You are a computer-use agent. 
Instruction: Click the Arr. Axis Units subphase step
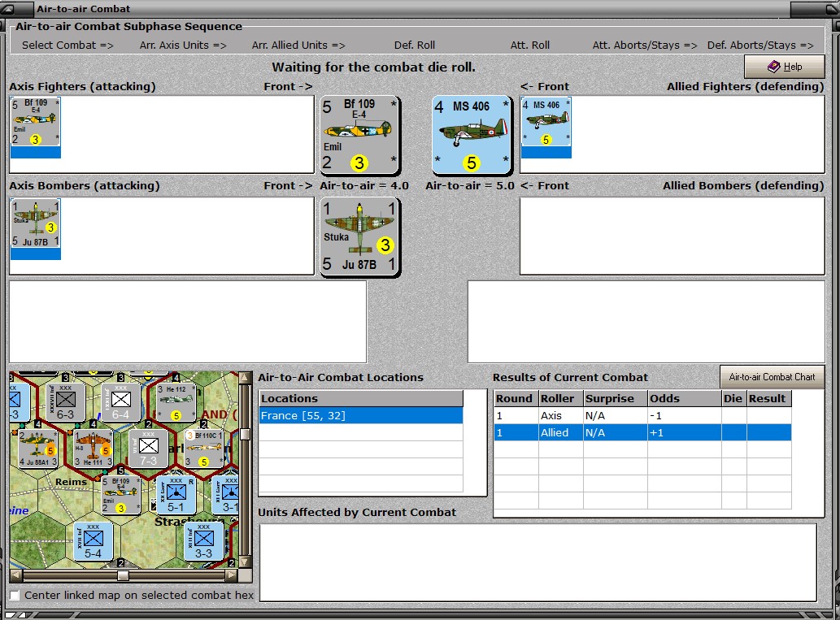coord(183,45)
